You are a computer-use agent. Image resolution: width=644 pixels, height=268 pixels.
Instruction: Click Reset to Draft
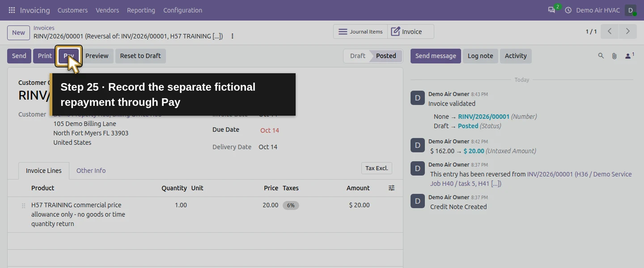tap(140, 56)
